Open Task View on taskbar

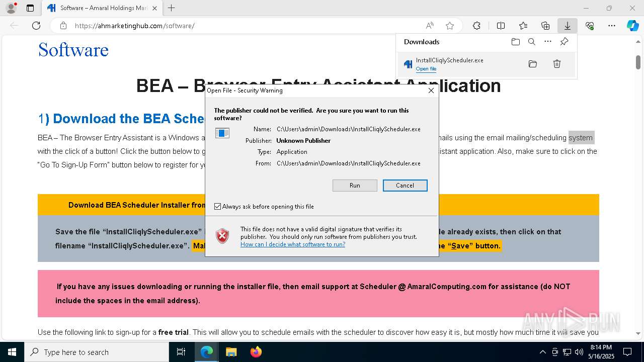pos(181,352)
